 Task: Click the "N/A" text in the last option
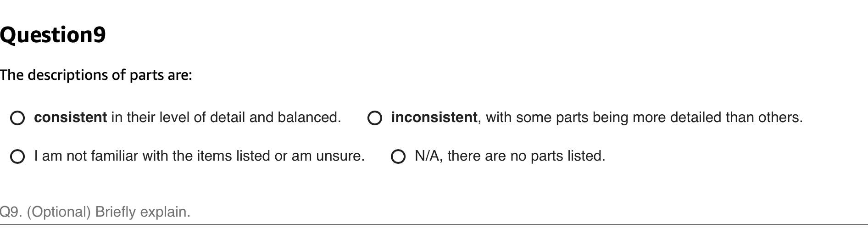[426, 156]
